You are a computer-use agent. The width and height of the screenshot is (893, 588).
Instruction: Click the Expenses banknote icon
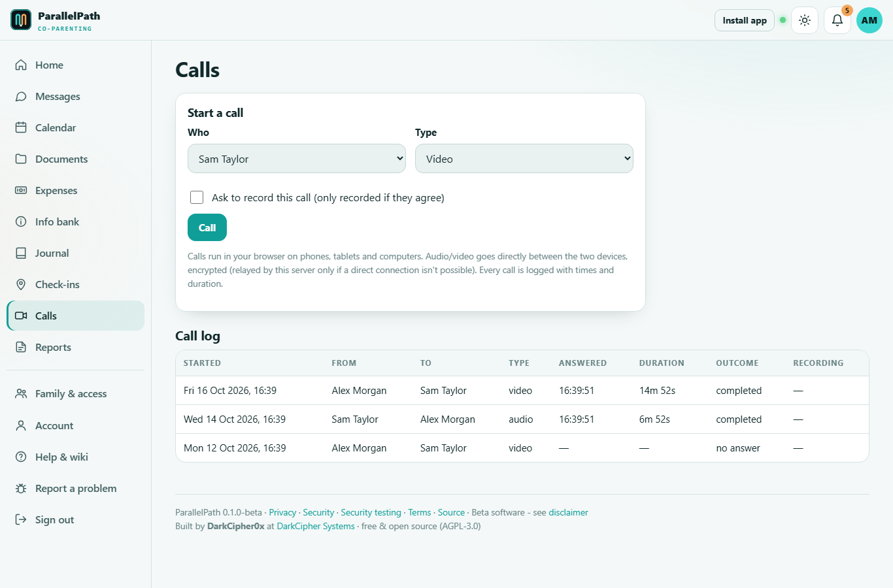pyautogui.click(x=21, y=190)
